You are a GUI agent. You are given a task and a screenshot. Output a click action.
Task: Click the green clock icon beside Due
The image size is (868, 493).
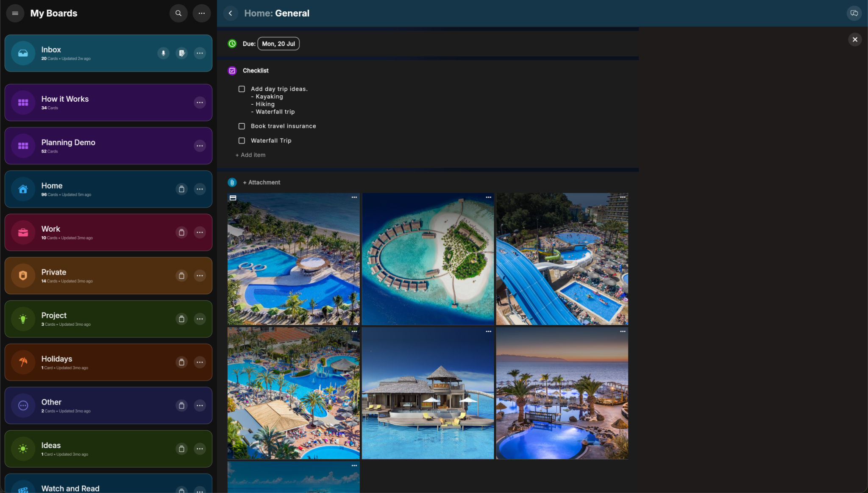tap(232, 44)
